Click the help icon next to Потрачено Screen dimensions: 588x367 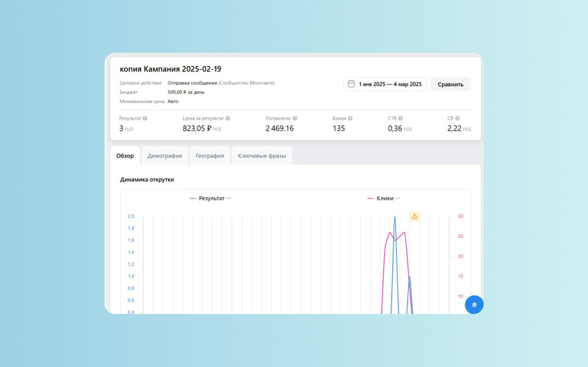pyautogui.click(x=295, y=119)
